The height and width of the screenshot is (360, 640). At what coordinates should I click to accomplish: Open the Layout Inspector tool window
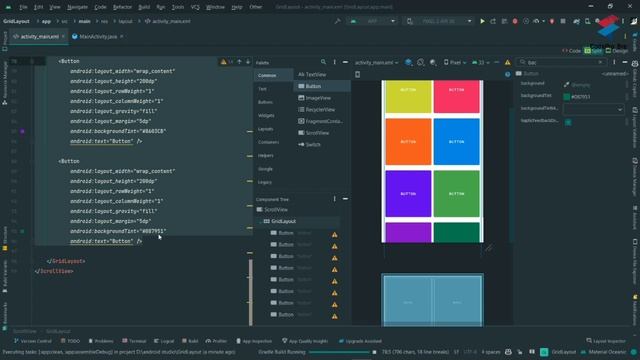pyautogui.click(x=606, y=341)
